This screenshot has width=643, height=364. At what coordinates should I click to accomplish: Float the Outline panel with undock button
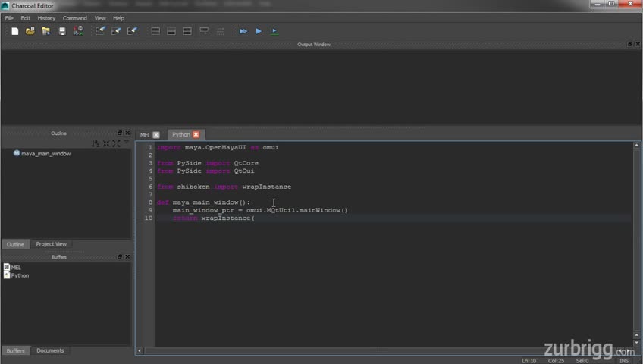point(120,133)
